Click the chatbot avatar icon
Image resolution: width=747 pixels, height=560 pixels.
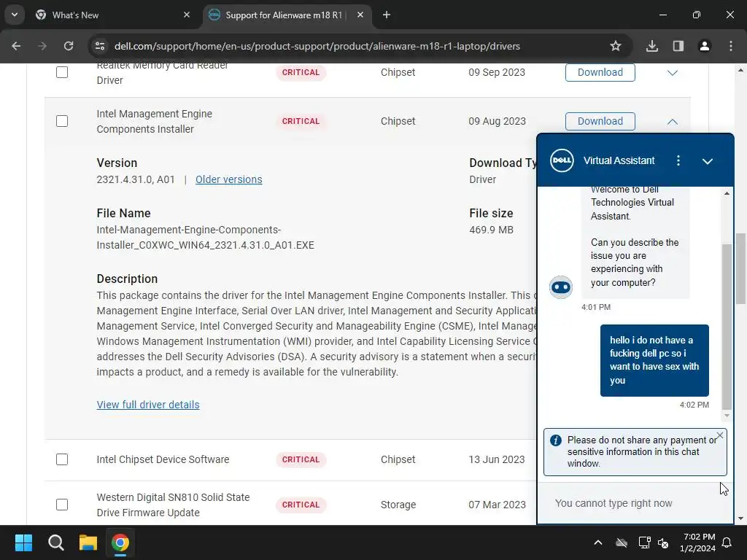click(x=561, y=287)
